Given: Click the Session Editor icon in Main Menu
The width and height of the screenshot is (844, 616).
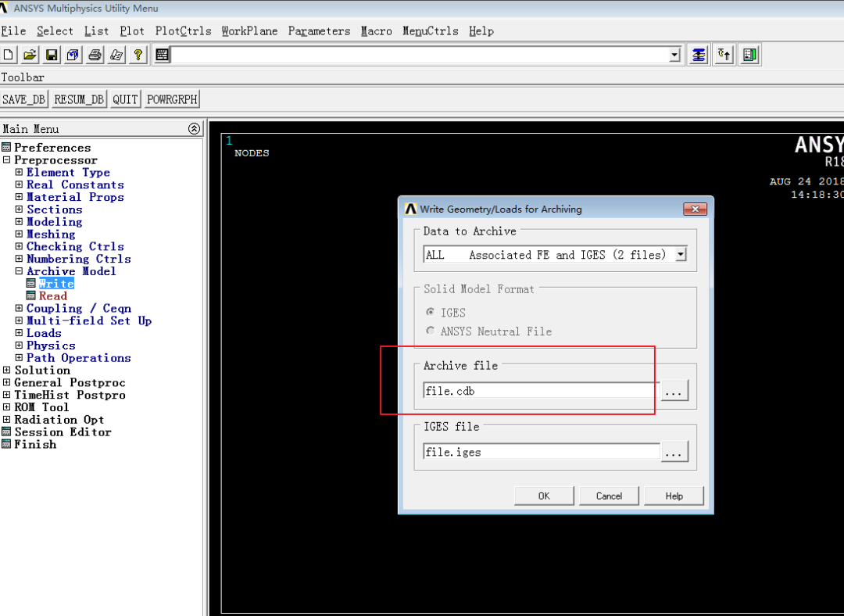Looking at the screenshot, I should click(x=6, y=432).
